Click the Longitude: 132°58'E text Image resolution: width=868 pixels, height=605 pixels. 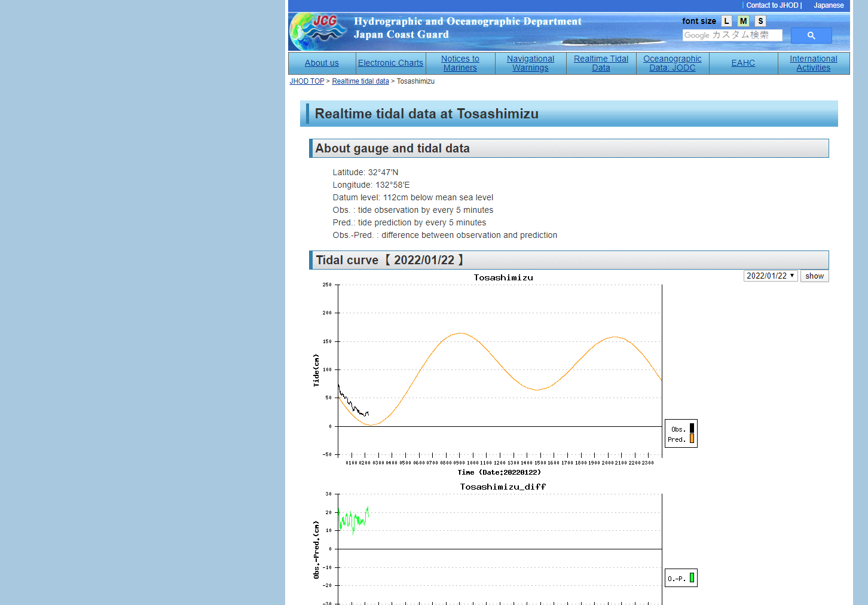point(371,185)
